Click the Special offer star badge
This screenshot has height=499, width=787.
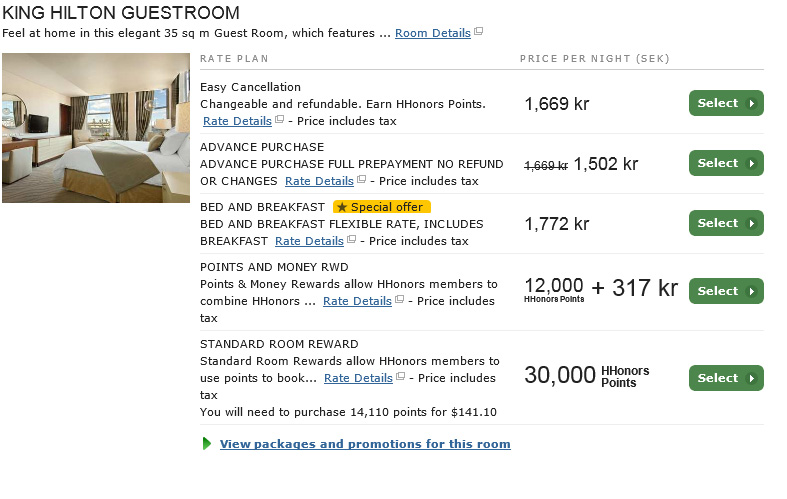pyautogui.click(x=381, y=207)
